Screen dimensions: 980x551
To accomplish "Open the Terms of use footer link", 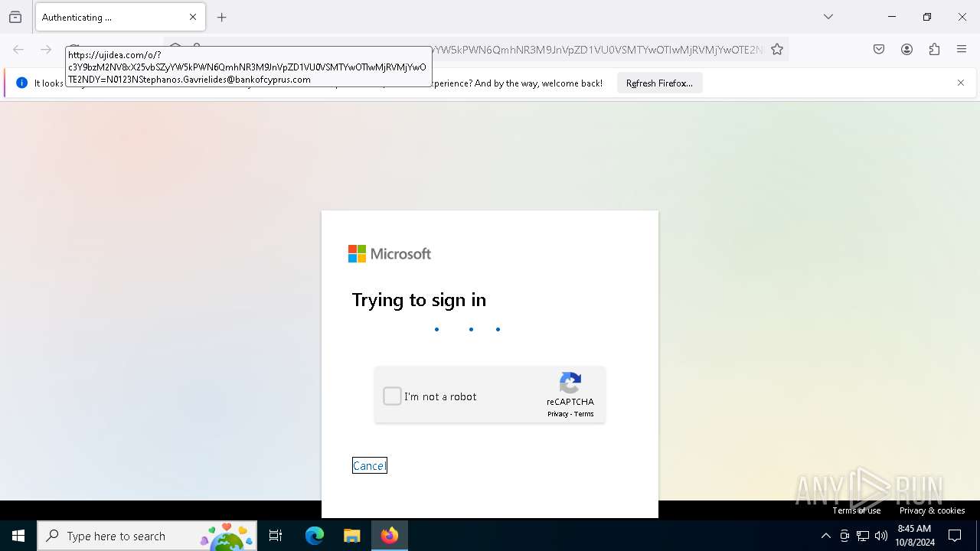I will click(x=857, y=510).
